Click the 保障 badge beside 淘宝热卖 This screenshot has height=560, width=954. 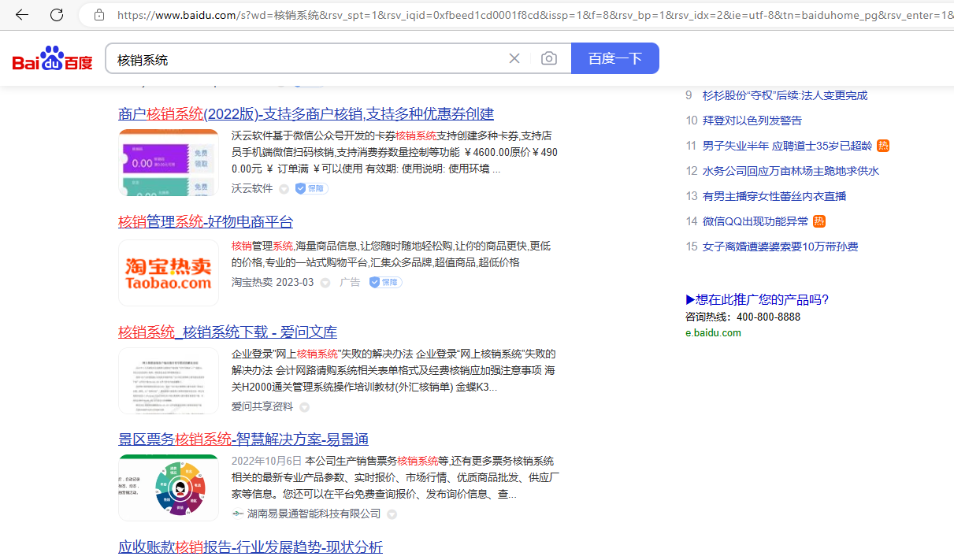point(385,282)
